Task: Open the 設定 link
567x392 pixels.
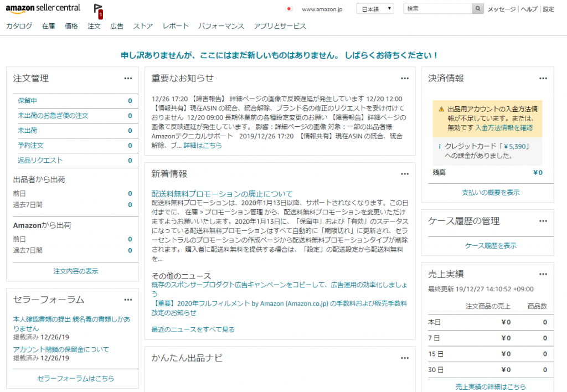Action: coord(548,9)
